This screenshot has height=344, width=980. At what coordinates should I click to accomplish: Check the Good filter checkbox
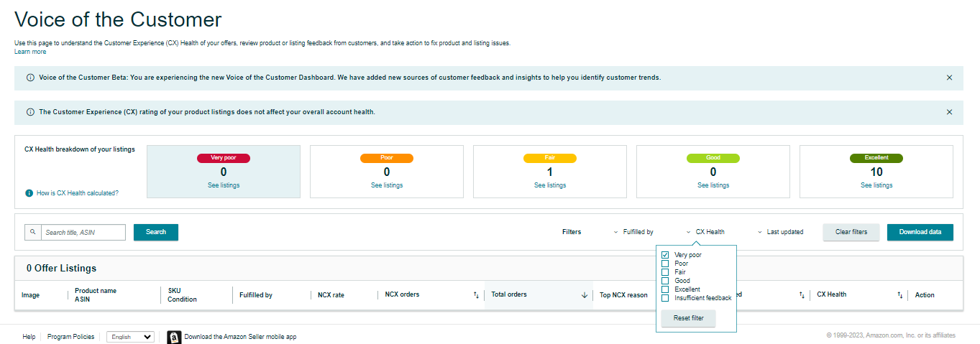point(665,281)
